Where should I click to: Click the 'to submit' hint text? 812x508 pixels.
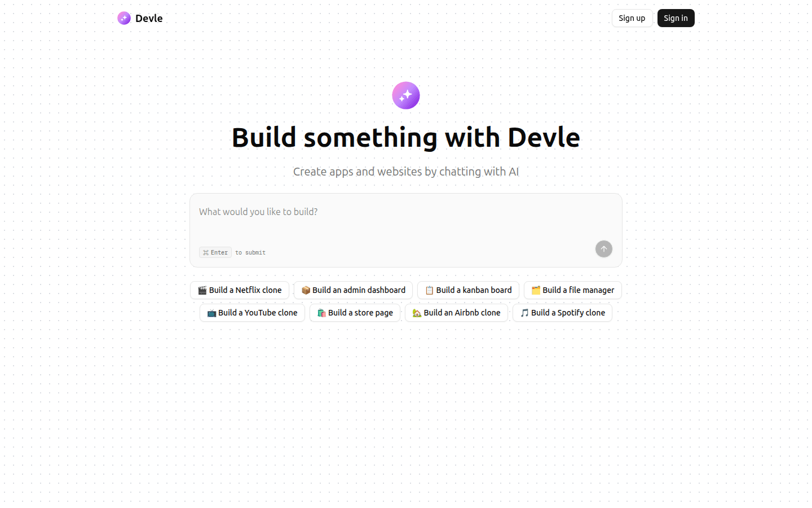click(x=250, y=252)
